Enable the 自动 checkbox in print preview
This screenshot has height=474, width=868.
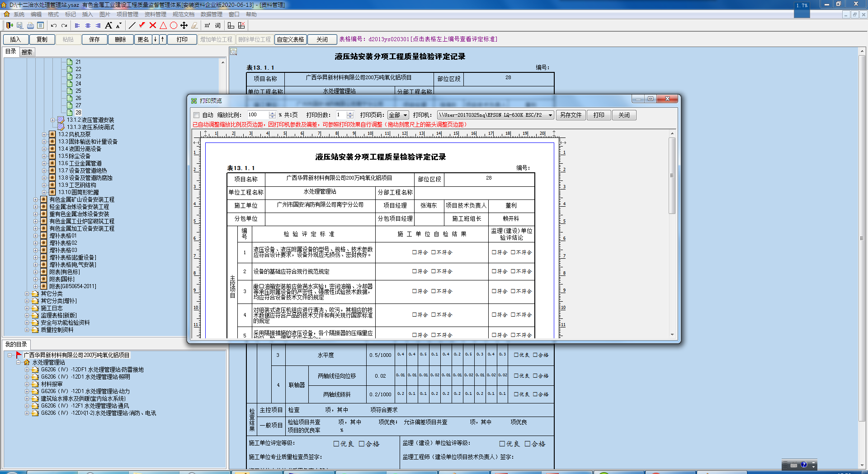(196, 115)
